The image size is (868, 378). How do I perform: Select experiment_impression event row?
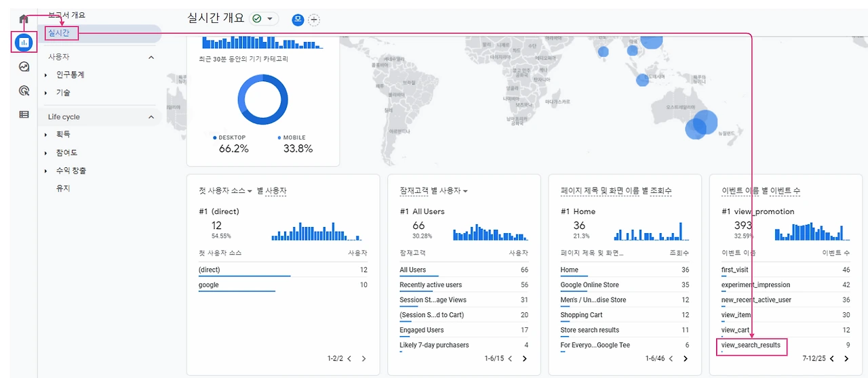pos(785,285)
